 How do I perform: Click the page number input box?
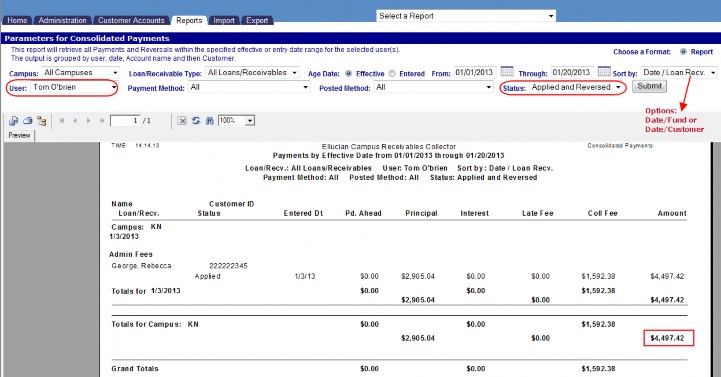(x=125, y=120)
